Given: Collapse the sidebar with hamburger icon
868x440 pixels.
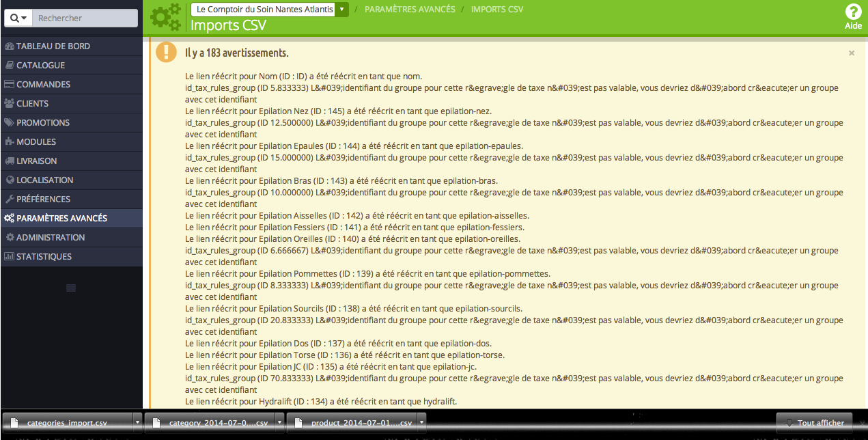Looking at the screenshot, I should click(x=71, y=288).
